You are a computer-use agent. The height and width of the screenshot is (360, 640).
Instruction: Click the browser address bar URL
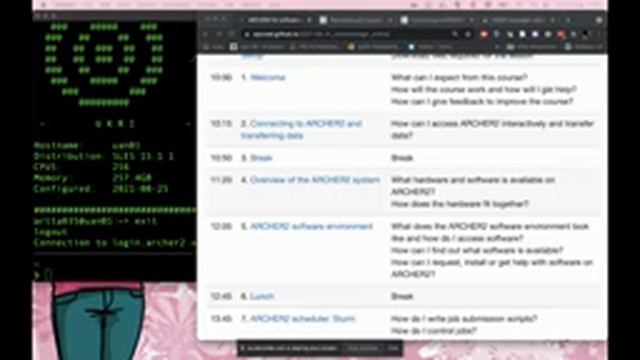(x=322, y=35)
